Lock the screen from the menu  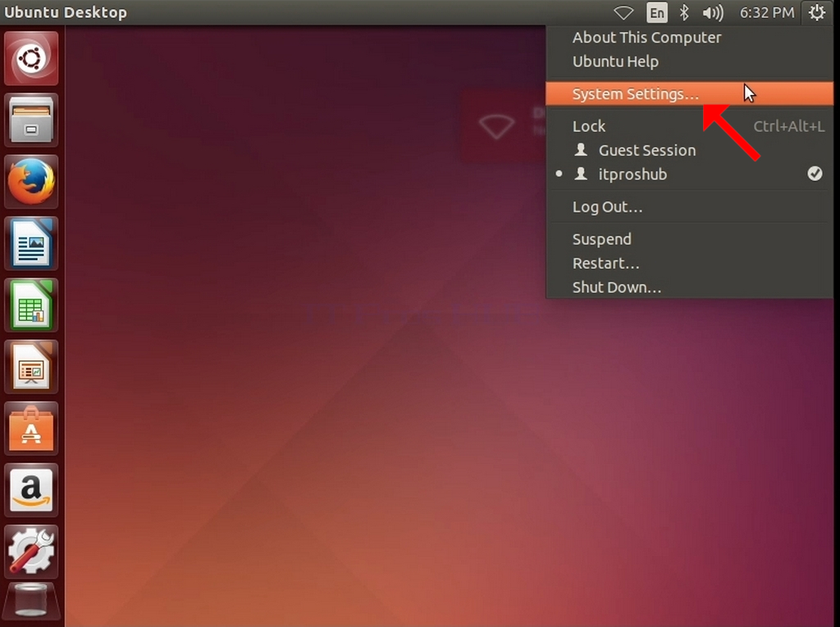(689, 126)
